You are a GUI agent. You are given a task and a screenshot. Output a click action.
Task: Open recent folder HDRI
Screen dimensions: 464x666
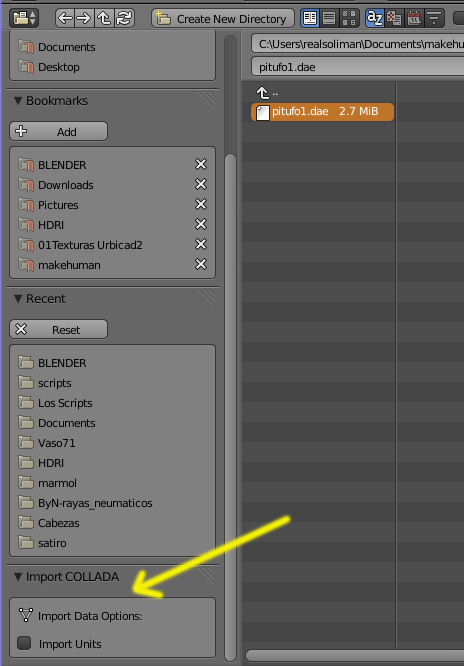[112, 463]
